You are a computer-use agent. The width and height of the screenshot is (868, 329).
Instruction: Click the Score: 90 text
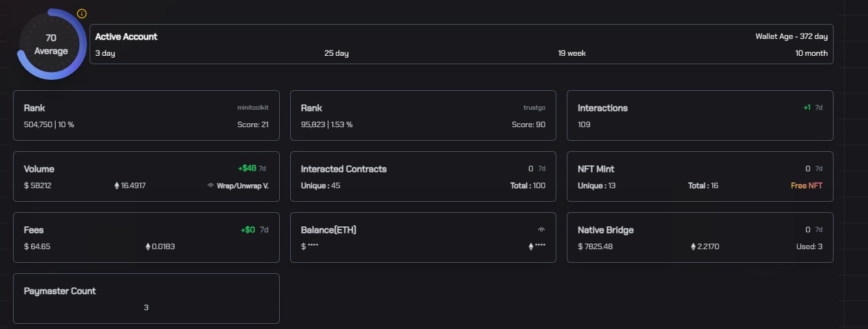click(x=528, y=125)
